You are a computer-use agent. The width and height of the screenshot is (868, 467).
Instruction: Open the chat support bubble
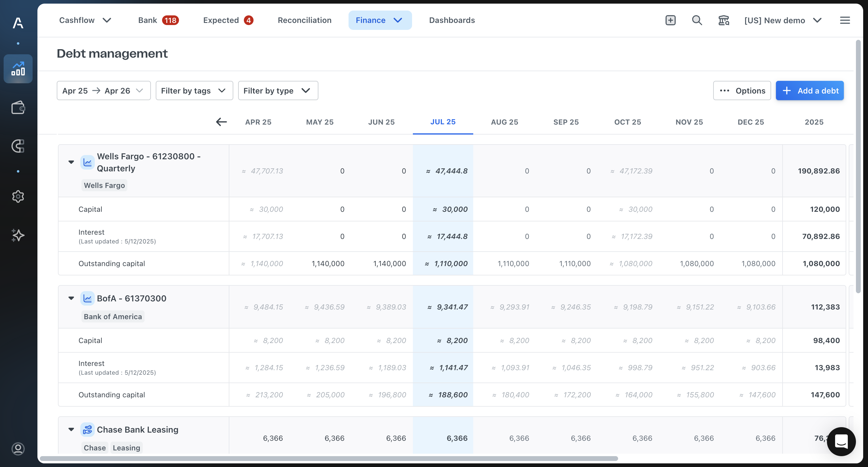(x=841, y=441)
